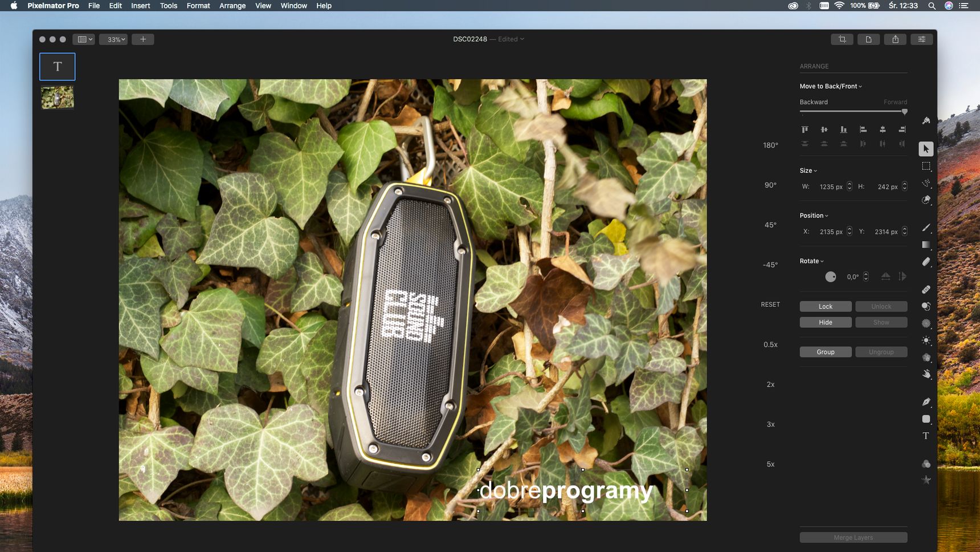Collapse the Position section header
The width and height of the screenshot is (980, 552).
point(814,216)
